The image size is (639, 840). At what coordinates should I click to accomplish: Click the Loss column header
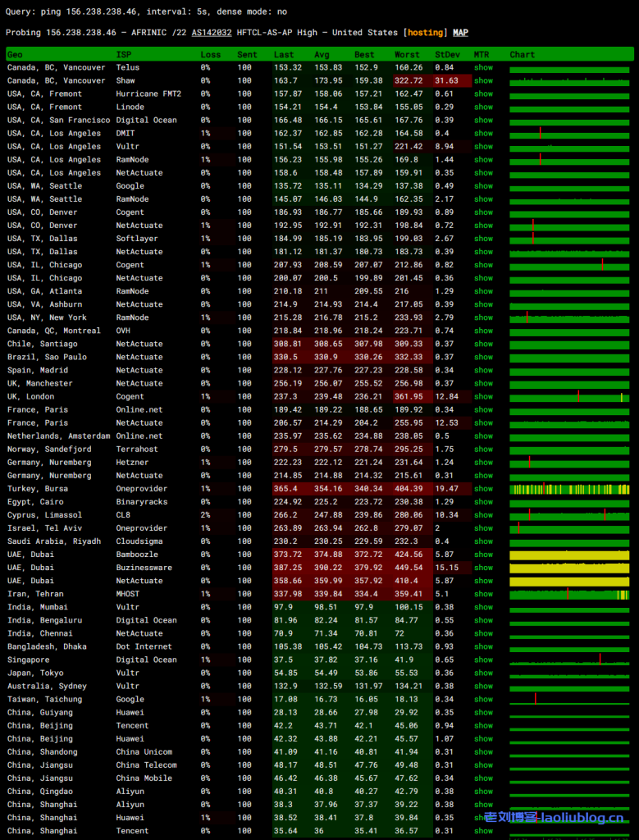[210, 55]
